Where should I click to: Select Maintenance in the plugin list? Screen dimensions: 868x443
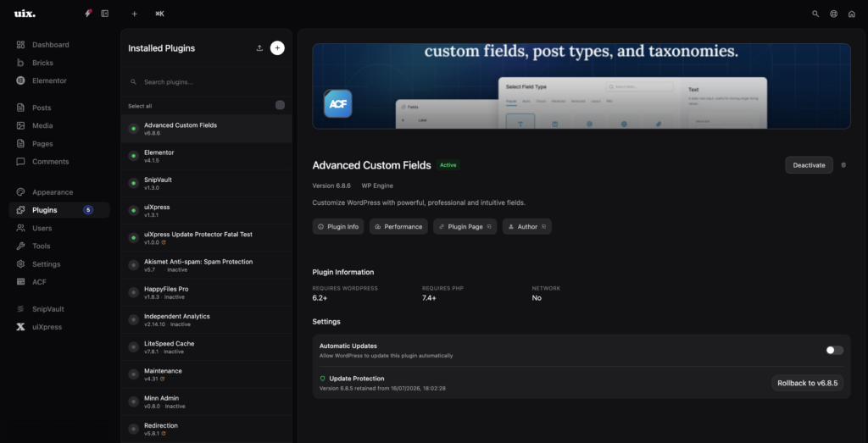pos(206,374)
